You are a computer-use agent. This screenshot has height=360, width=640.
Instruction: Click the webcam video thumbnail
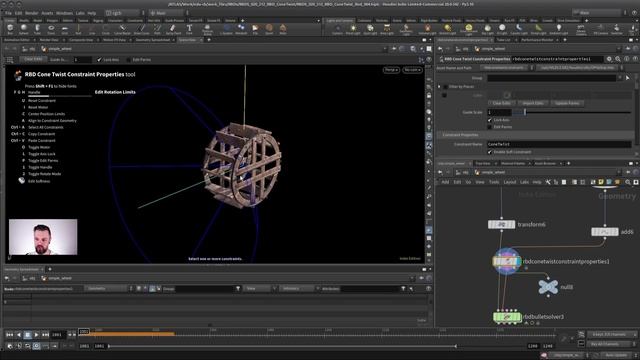pos(43,237)
